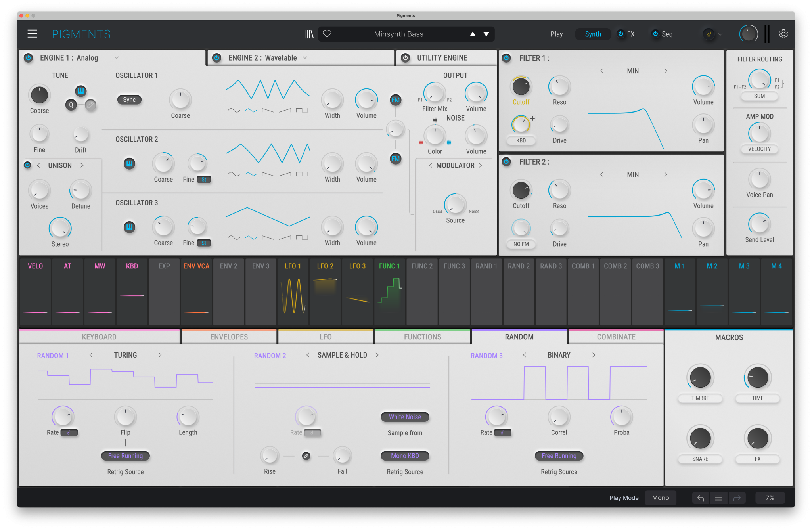Open the preset library browser icon
812x530 pixels.
(x=309, y=34)
